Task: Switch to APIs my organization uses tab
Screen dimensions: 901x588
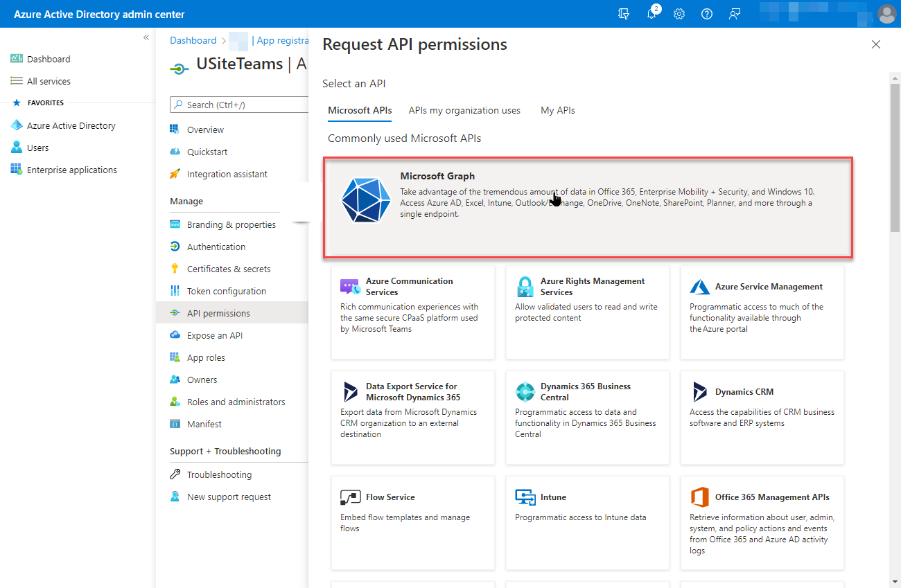Action: click(x=464, y=110)
